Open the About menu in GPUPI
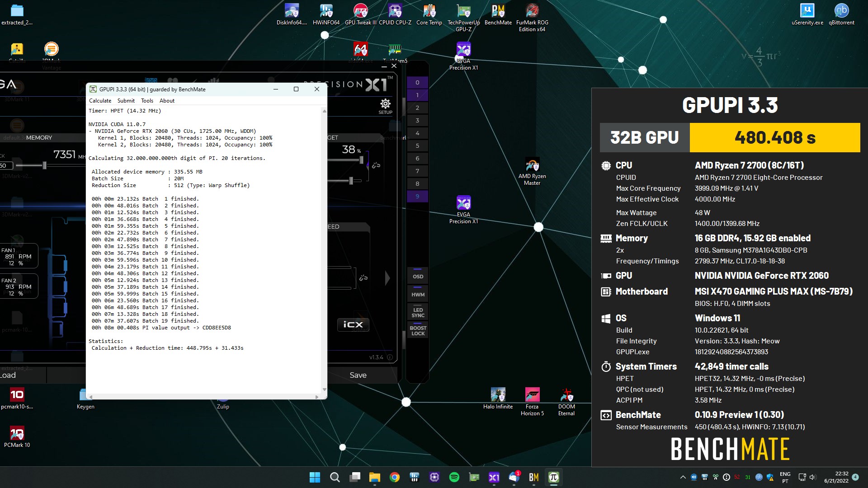 (167, 101)
